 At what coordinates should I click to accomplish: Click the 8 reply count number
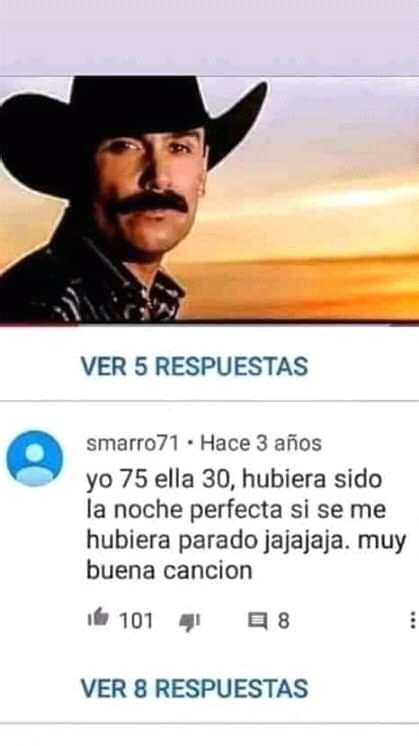coord(283,621)
